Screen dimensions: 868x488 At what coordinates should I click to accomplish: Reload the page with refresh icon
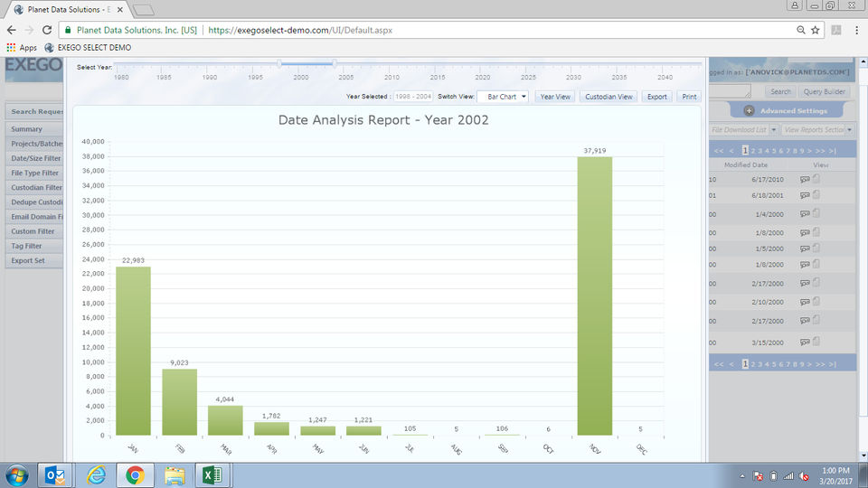[x=47, y=30]
